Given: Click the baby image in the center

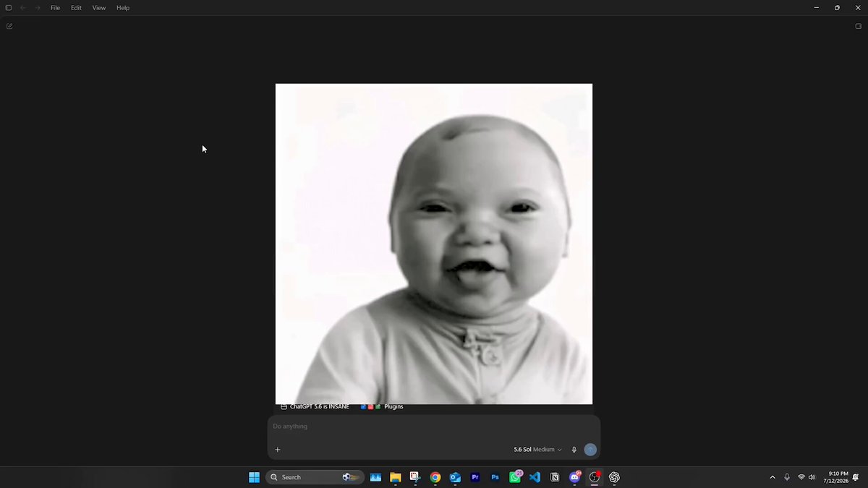Looking at the screenshot, I should click(434, 244).
